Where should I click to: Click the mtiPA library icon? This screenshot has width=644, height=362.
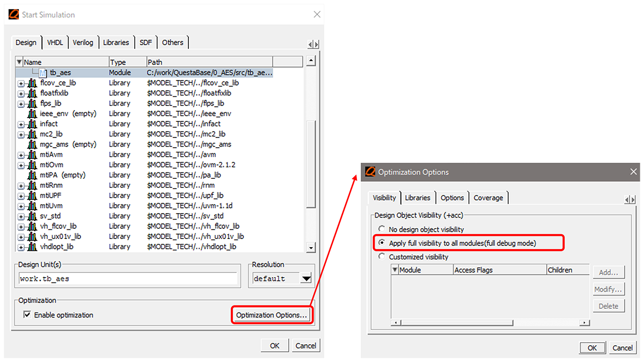[x=32, y=175]
